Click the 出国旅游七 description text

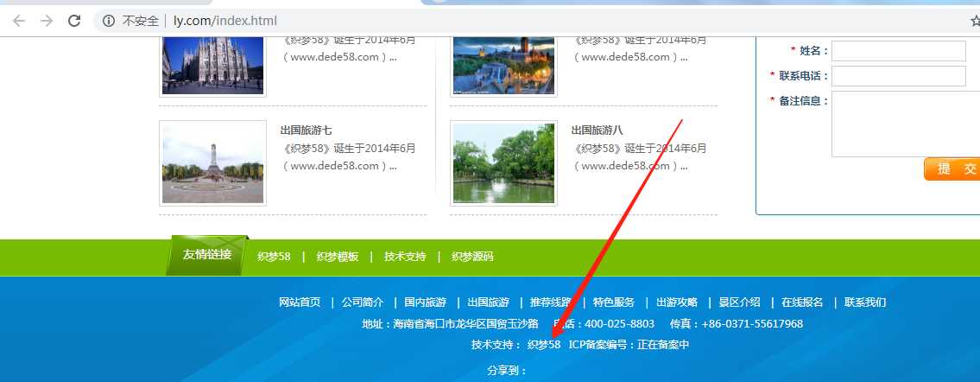coord(347,157)
